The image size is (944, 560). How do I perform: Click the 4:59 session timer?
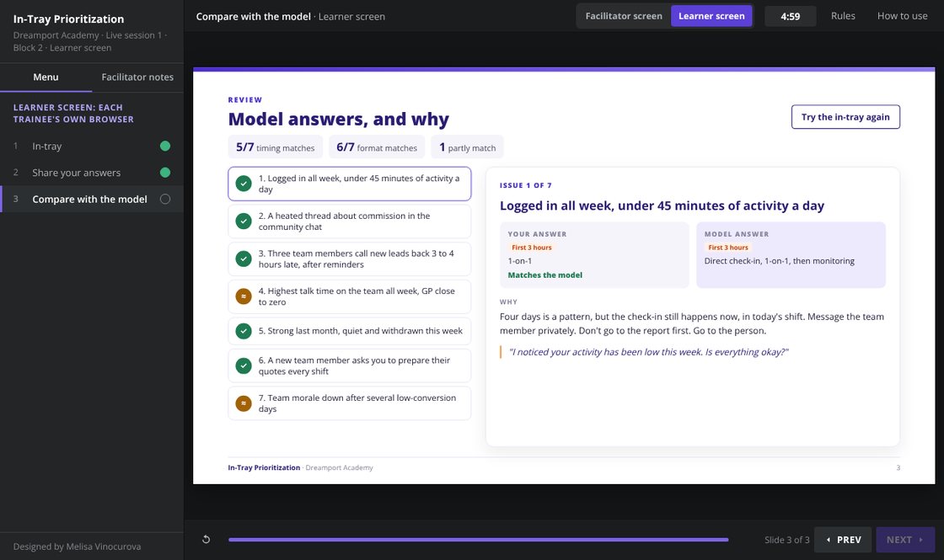pyautogui.click(x=790, y=16)
